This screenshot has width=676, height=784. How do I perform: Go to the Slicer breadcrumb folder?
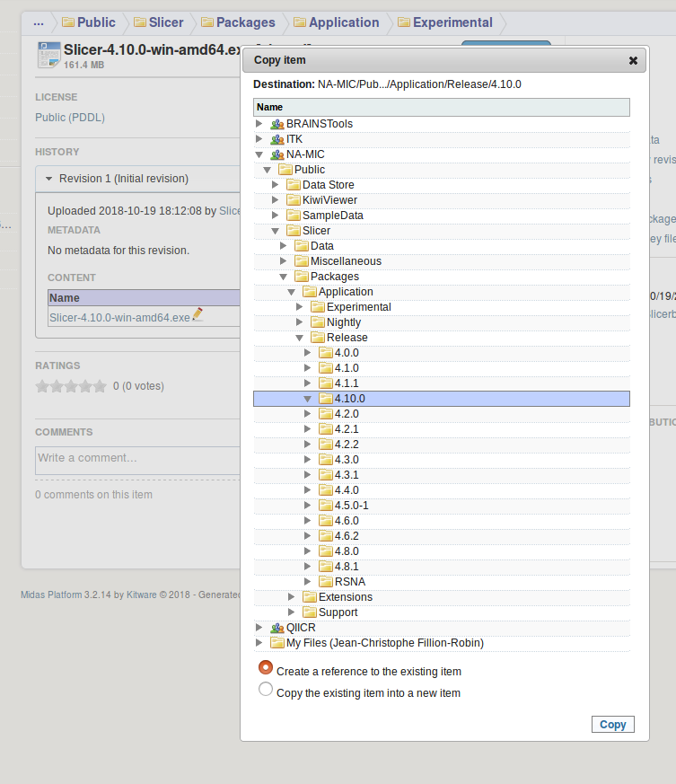[x=160, y=22]
